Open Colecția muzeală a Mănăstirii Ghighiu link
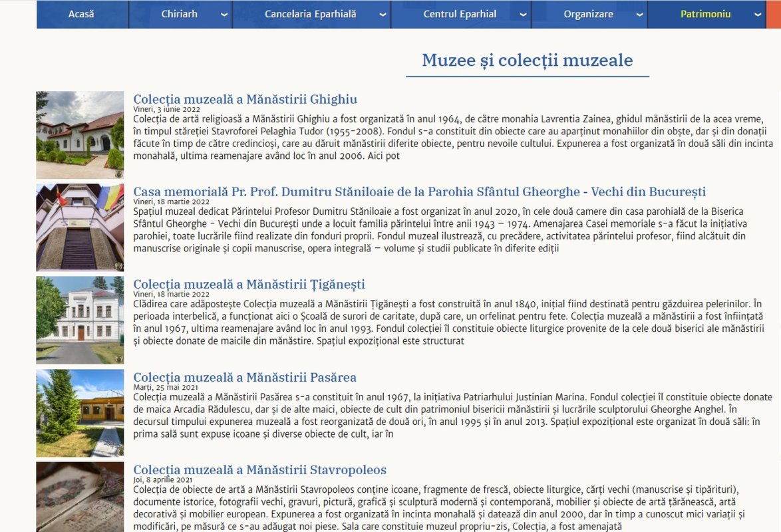This screenshot has height=532, width=781. pos(245,100)
